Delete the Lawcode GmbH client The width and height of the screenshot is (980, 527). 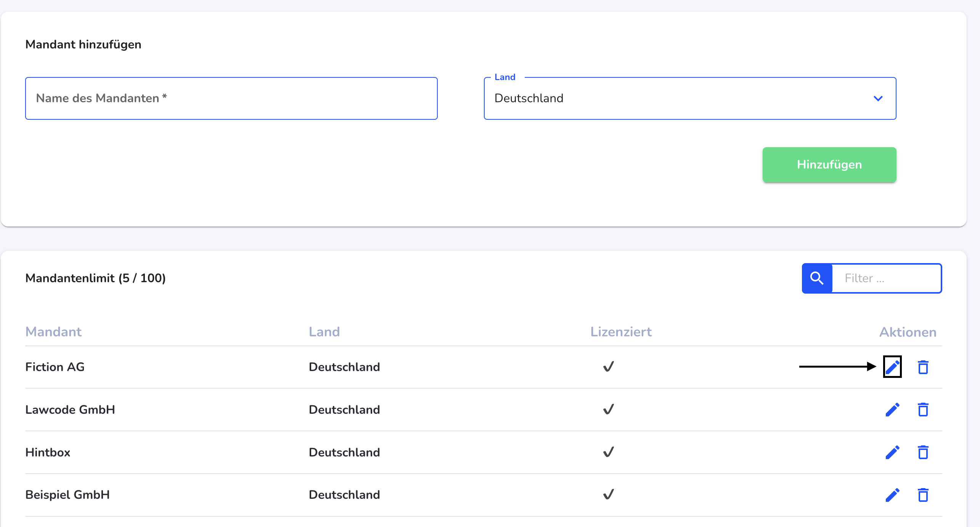[923, 410]
